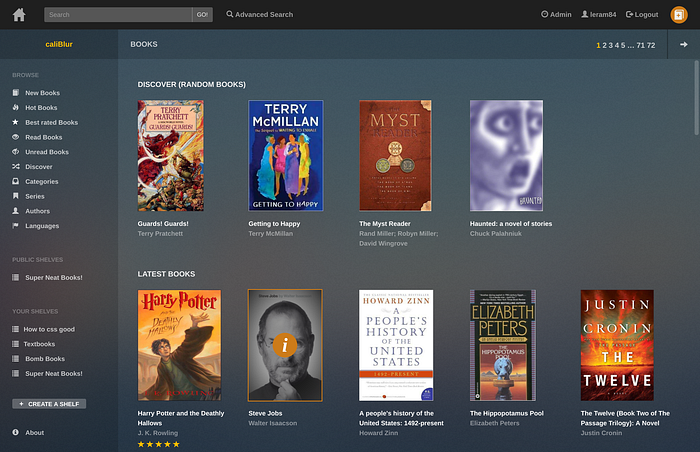Click the Read Books eye icon
Viewport: 700px width, 452px height.
[x=16, y=137]
